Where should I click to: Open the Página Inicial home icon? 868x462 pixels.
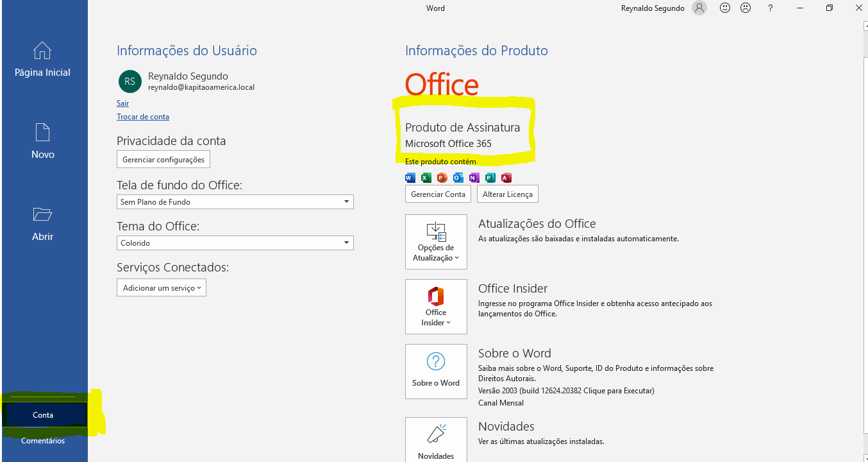[x=42, y=51]
